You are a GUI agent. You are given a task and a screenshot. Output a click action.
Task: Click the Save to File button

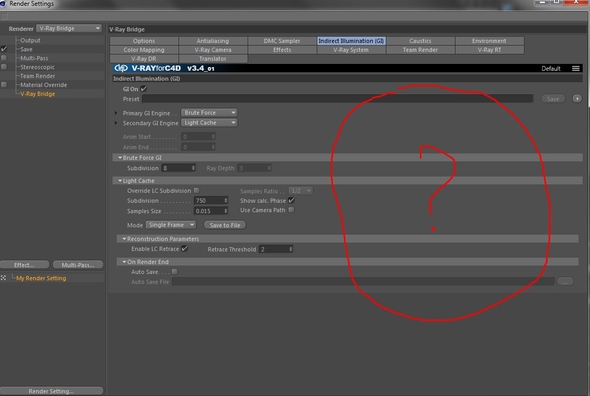(x=225, y=225)
